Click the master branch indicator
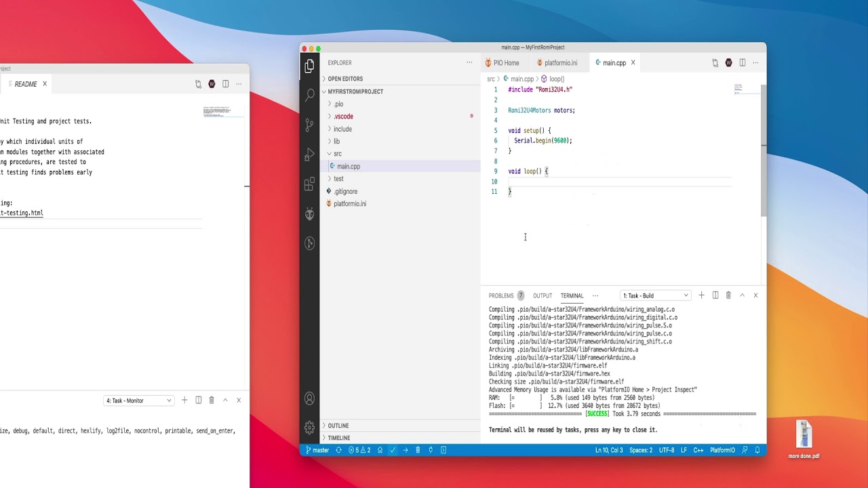This screenshot has width=868, height=488. tap(317, 450)
